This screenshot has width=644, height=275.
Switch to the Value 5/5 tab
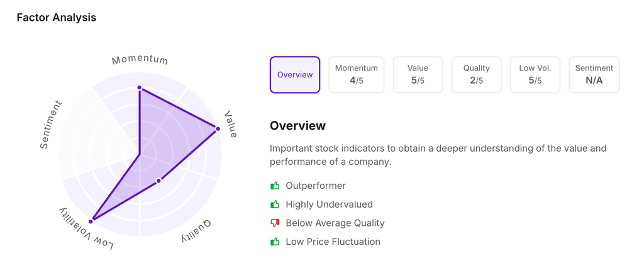pyautogui.click(x=418, y=75)
